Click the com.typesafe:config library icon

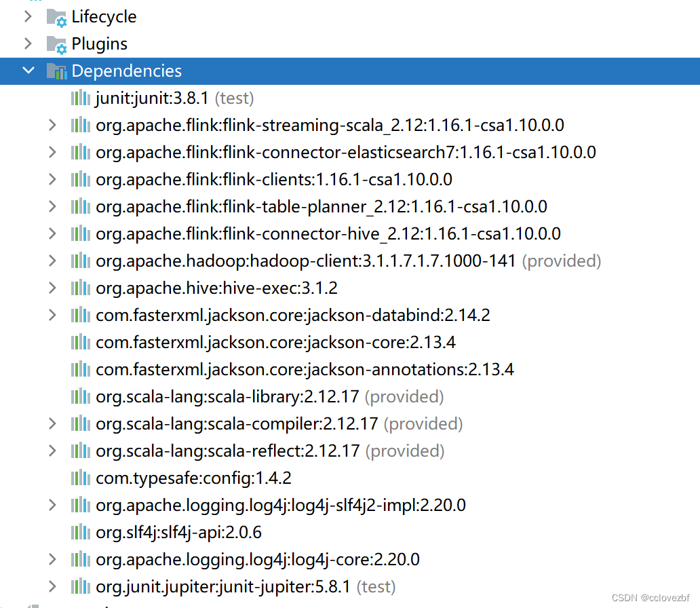click(80, 478)
